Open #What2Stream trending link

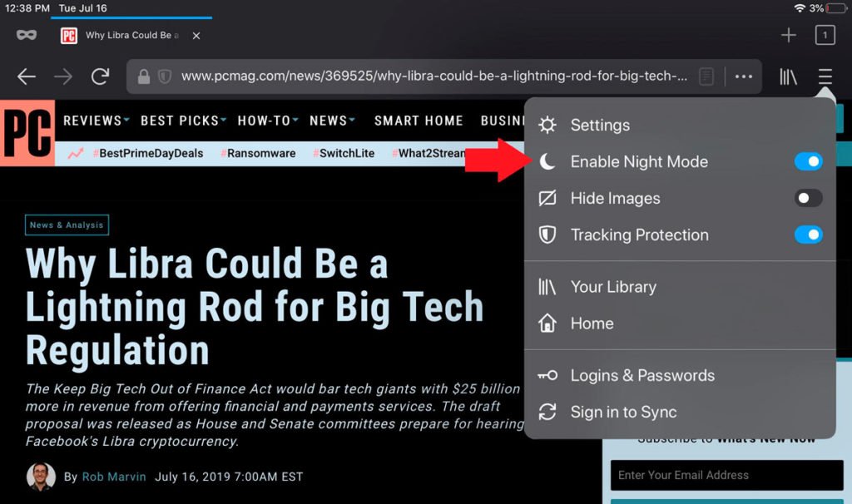click(x=428, y=153)
